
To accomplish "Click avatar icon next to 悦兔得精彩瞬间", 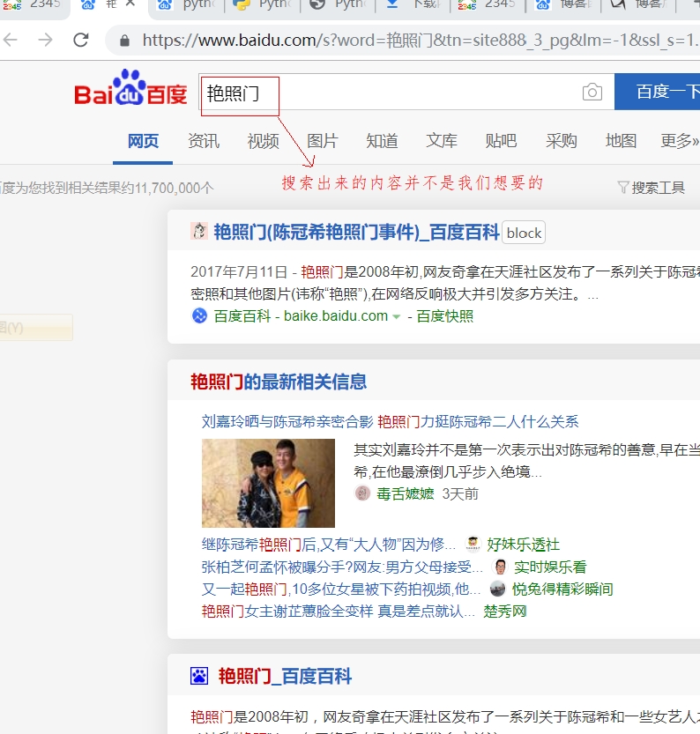I will (x=498, y=589).
